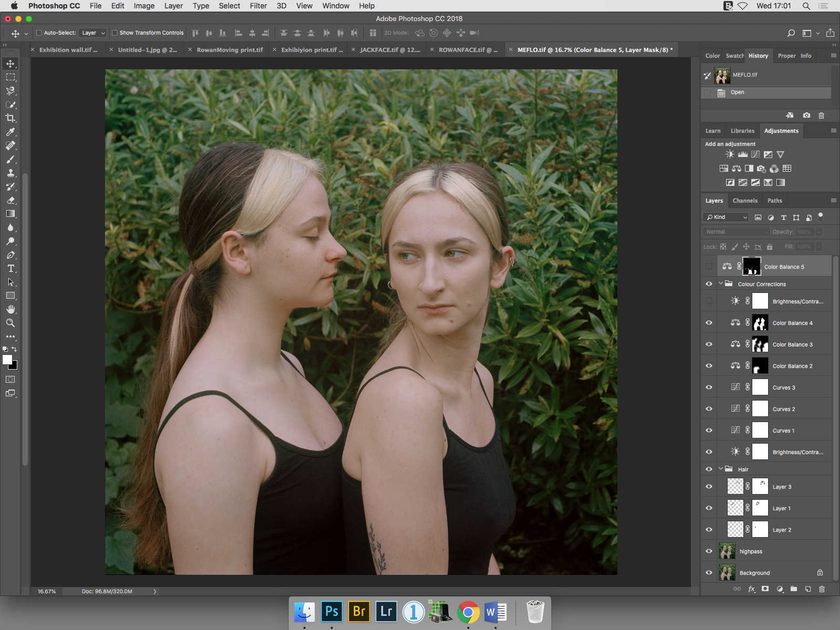Open the Filter menu
This screenshot has width=840, height=630.
258,6
